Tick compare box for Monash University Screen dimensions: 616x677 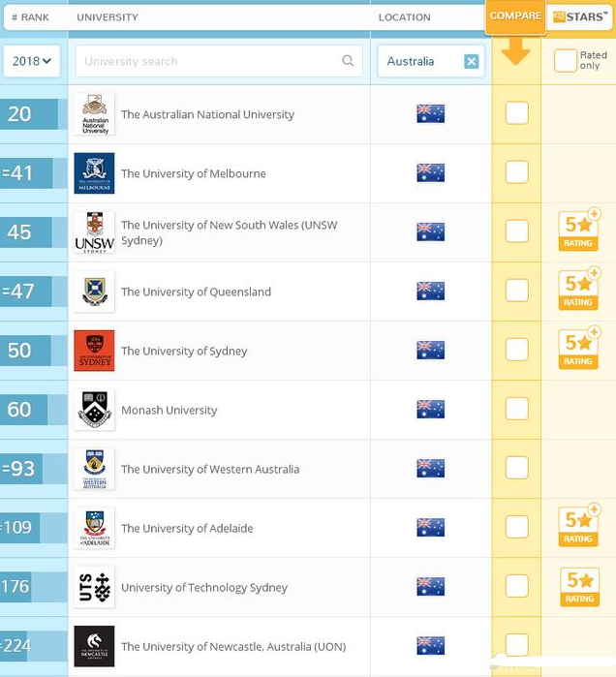pos(516,409)
